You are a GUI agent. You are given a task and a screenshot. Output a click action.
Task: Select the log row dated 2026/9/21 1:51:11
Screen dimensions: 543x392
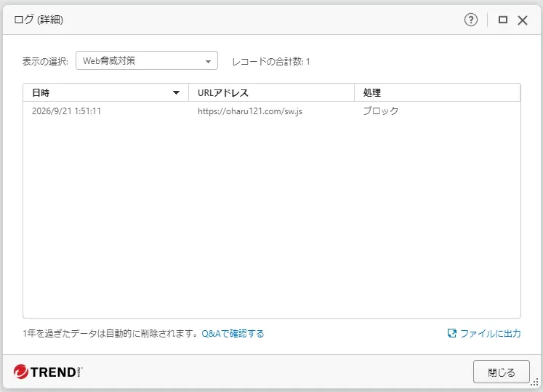click(272, 111)
